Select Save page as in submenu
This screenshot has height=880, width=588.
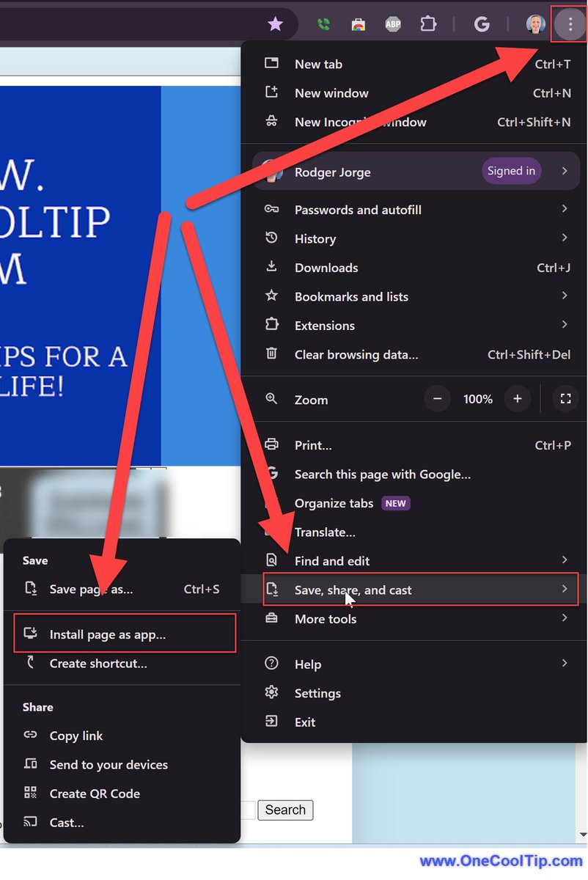tap(122, 589)
